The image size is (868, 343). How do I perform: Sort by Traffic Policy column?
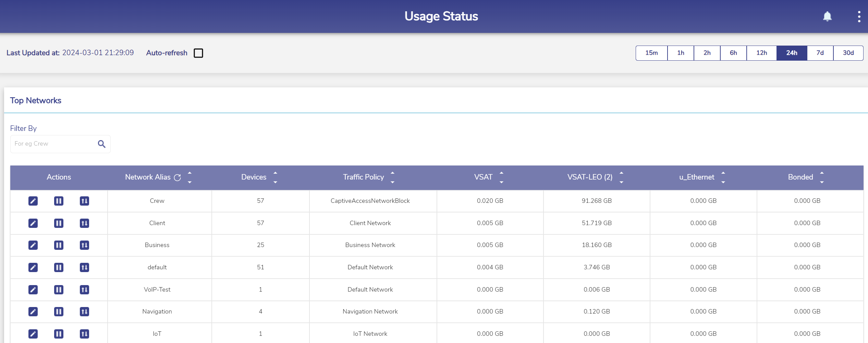point(392,177)
